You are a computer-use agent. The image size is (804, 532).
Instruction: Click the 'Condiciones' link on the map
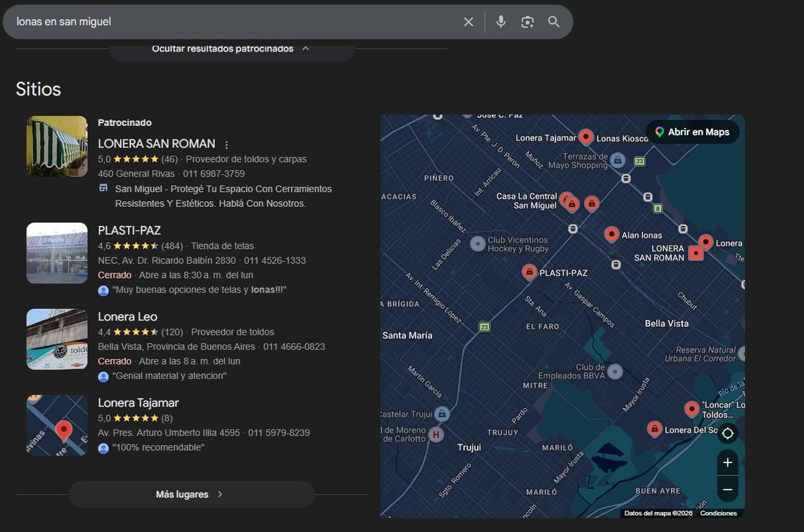coord(718,513)
